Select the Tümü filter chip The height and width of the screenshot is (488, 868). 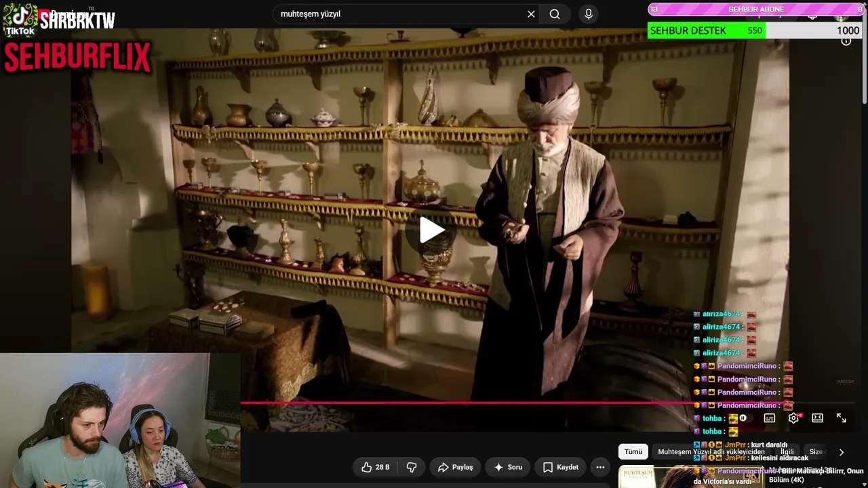[x=633, y=452]
